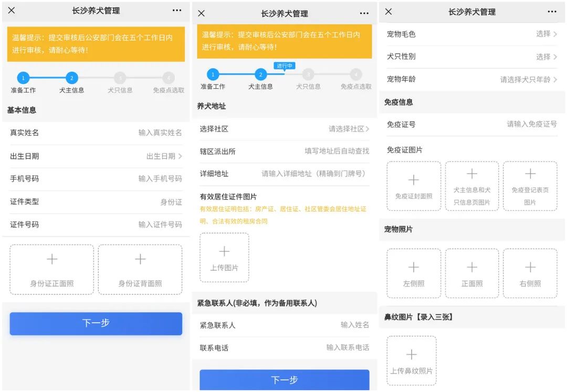The height and width of the screenshot is (392, 567).
Task: Select step 2 犬主信息 circle in left panel
Action: point(71,78)
